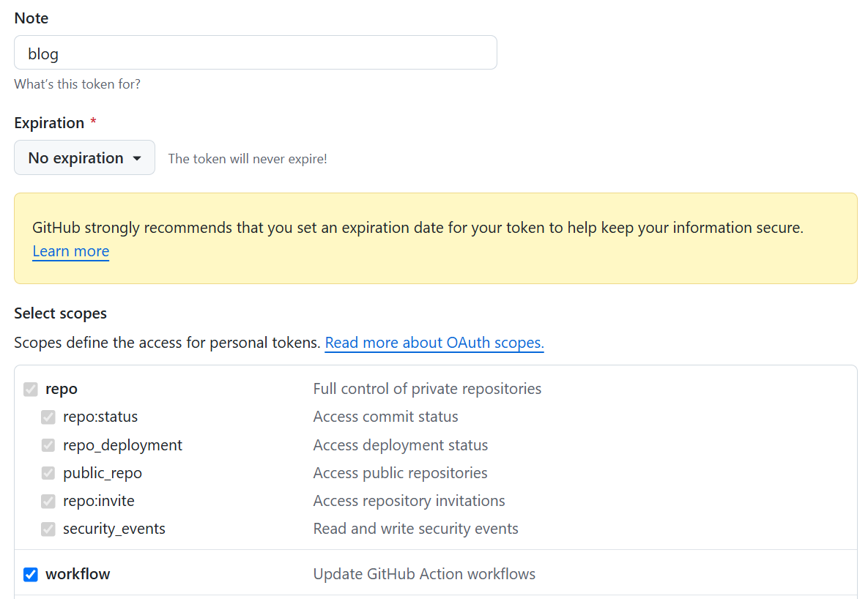Open the No expiration dropdown
868x599 pixels.
point(84,158)
